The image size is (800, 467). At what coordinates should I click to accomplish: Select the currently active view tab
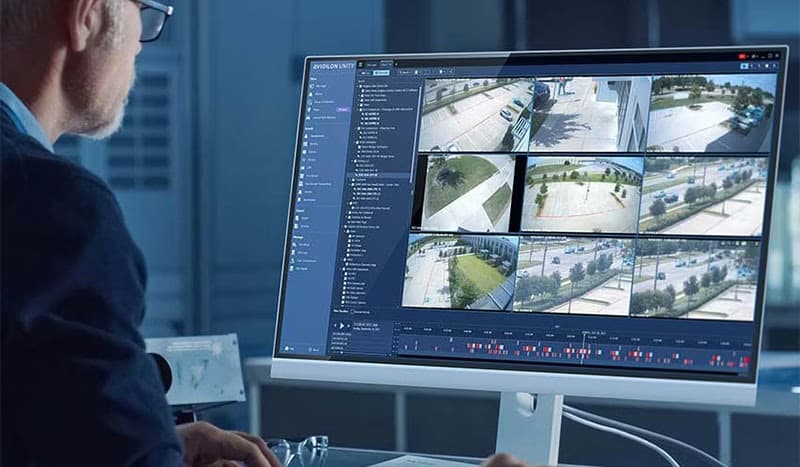386,64
